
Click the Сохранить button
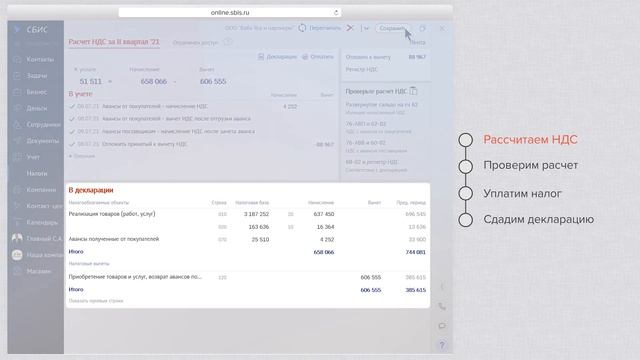coord(392,28)
